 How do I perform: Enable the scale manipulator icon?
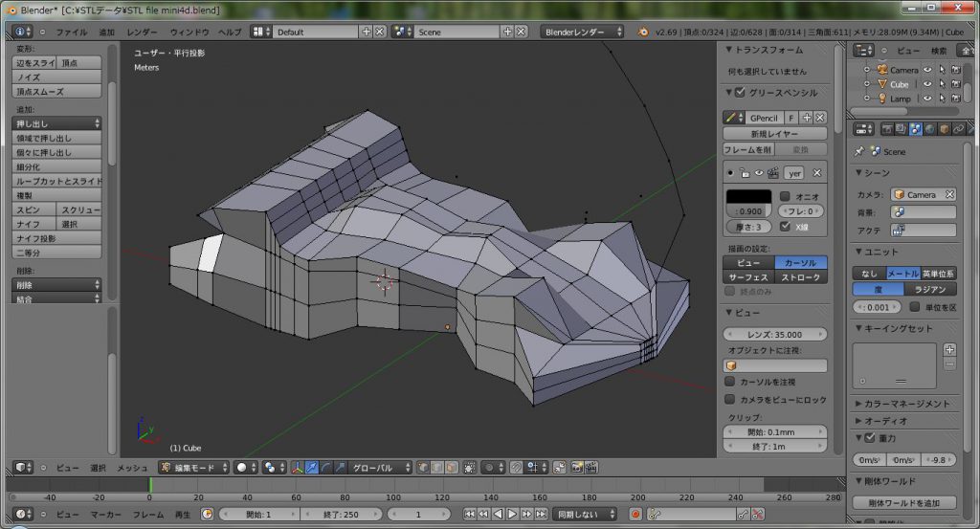340,467
